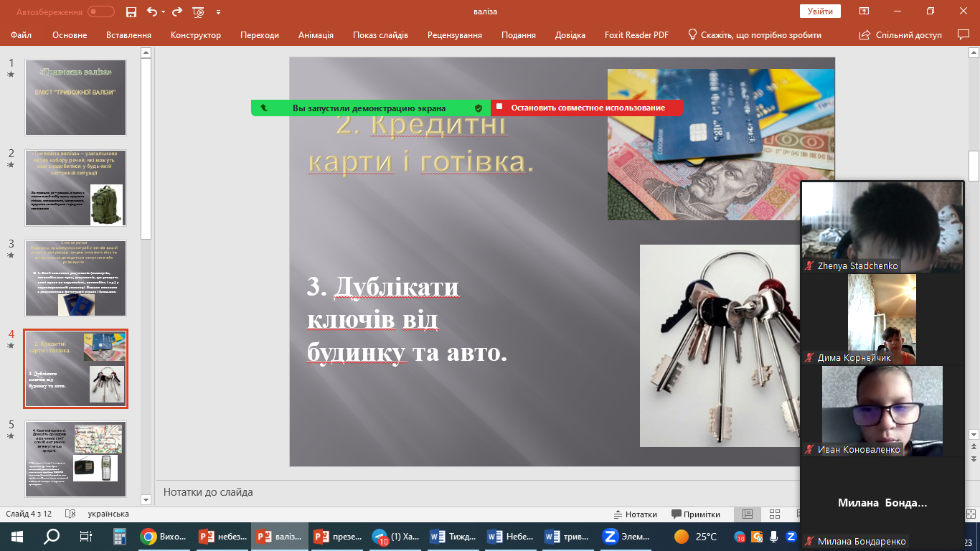
Task: Click Дима Корнейчик video tile
Action: 882,319
